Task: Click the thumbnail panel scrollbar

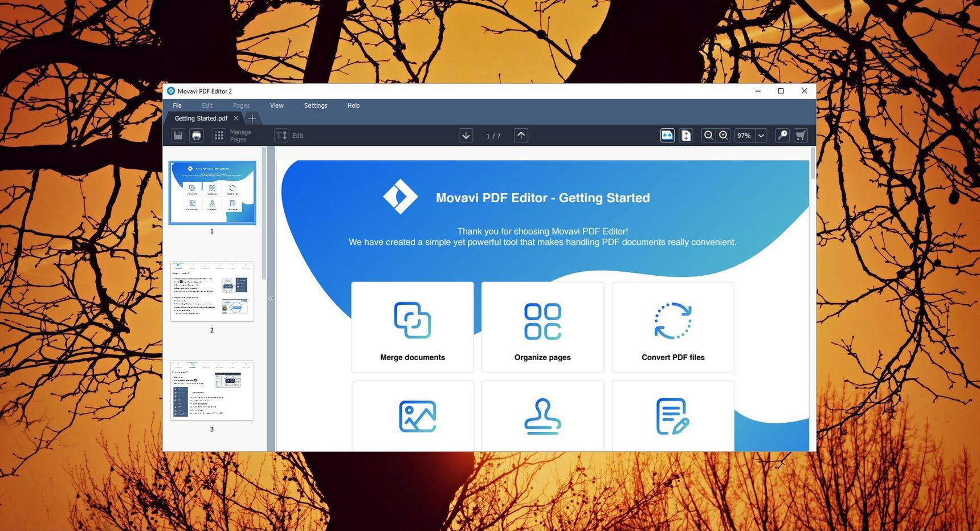Action: tap(264, 214)
